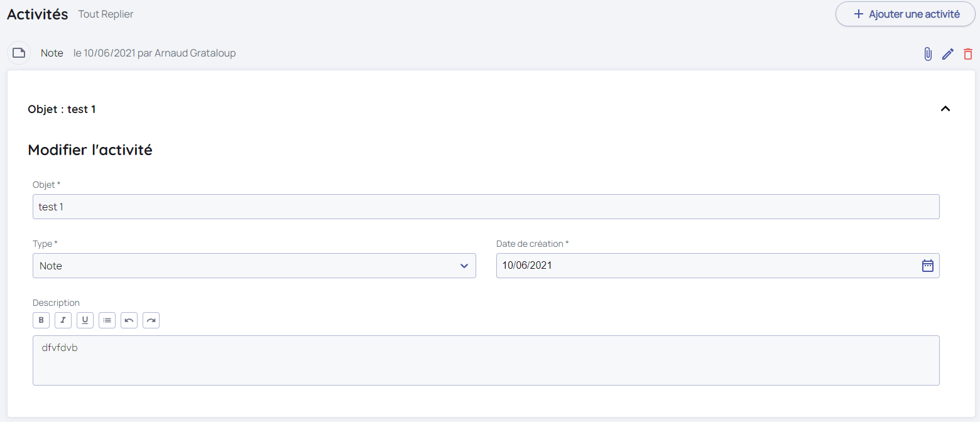Click the Activités section heading
Image resolution: width=980 pixels, height=422 pixels.
(37, 14)
